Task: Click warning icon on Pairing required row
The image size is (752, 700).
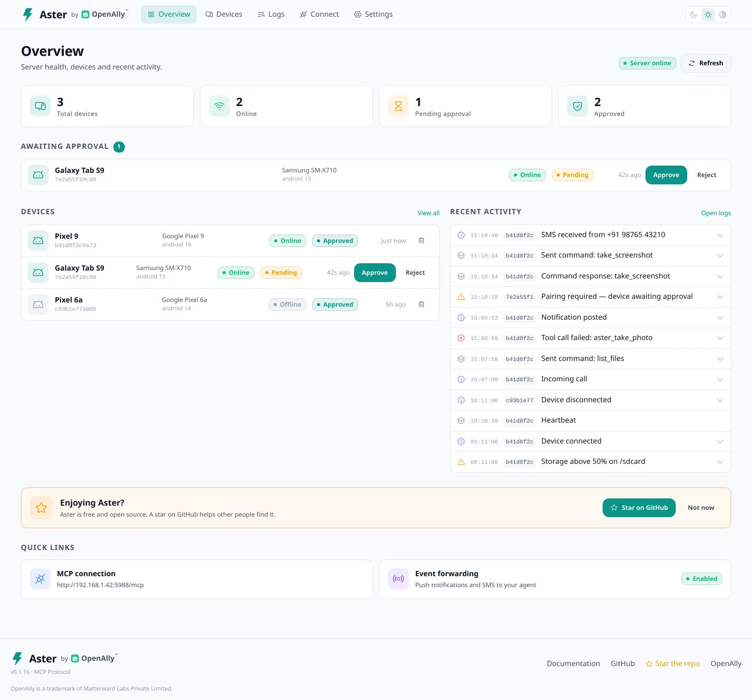Action: [461, 297]
